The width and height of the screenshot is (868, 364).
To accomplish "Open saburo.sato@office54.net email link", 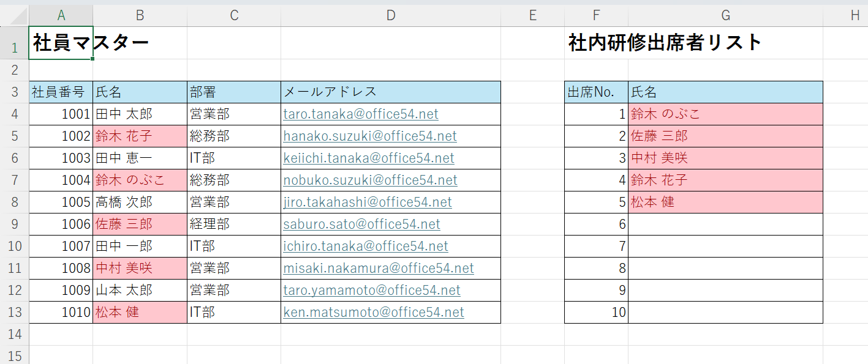I will pyautogui.click(x=361, y=224).
